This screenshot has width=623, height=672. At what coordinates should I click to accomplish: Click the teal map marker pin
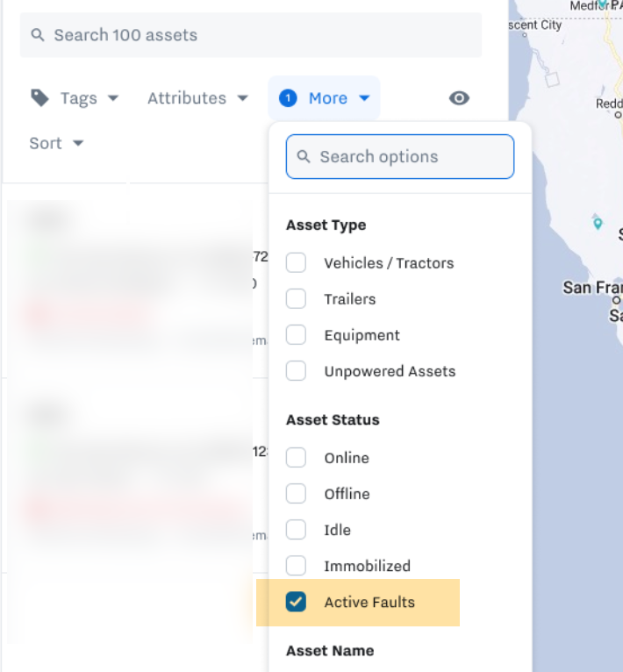point(598,223)
